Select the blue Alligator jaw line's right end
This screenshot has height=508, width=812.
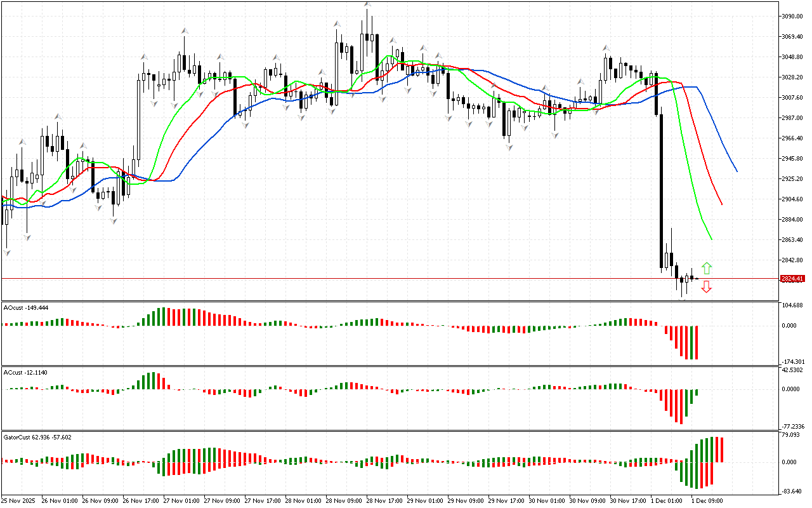click(737, 171)
